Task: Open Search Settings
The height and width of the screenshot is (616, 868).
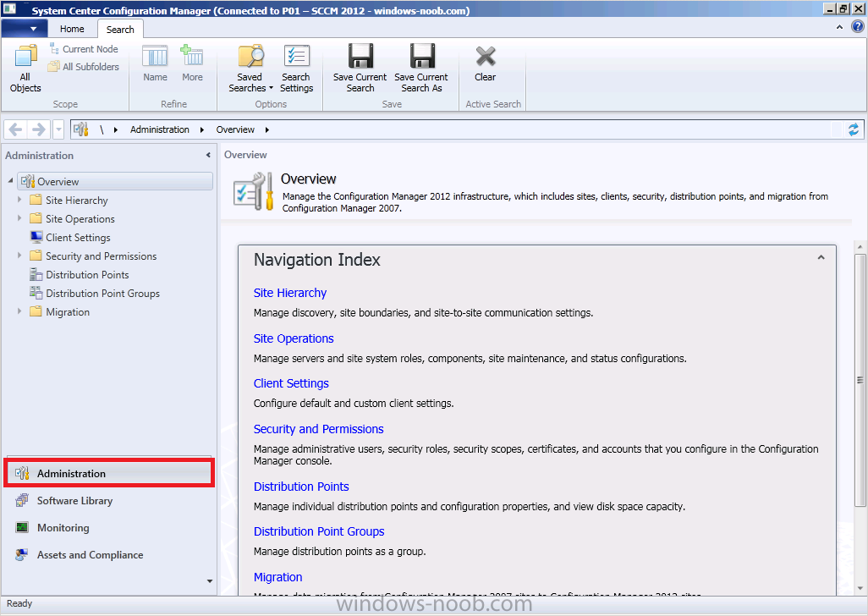Action: click(x=297, y=68)
